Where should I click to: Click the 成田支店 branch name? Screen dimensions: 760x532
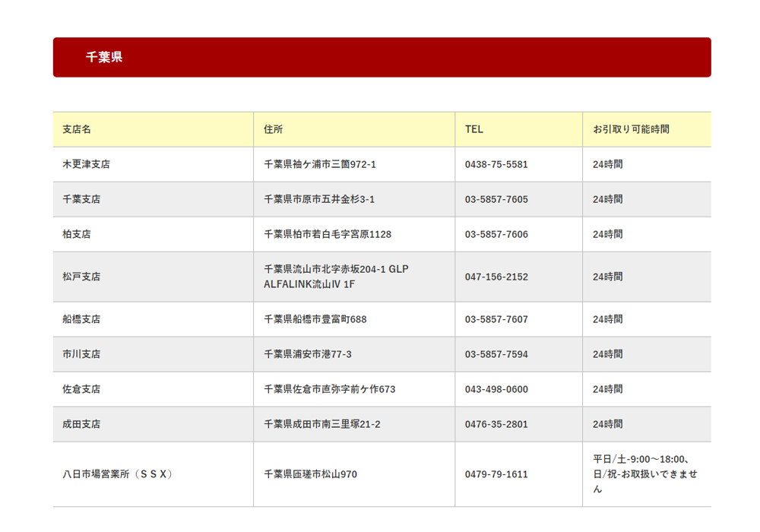(x=81, y=424)
